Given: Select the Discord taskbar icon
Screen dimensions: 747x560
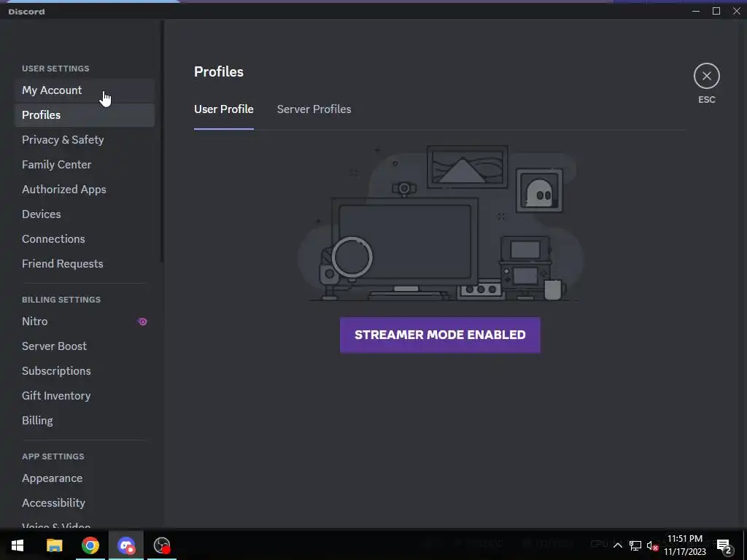Looking at the screenshot, I should (126, 545).
